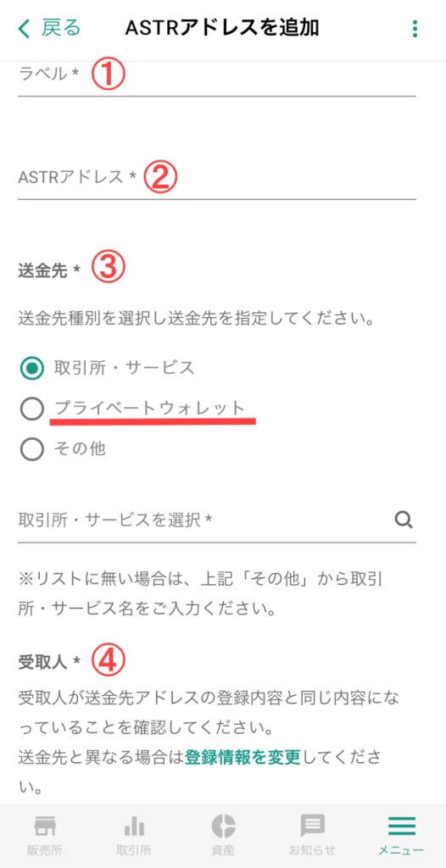The width and height of the screenshot is (446, 868).
Task: Switch to the 取引所 tab label
Action: 133,851
